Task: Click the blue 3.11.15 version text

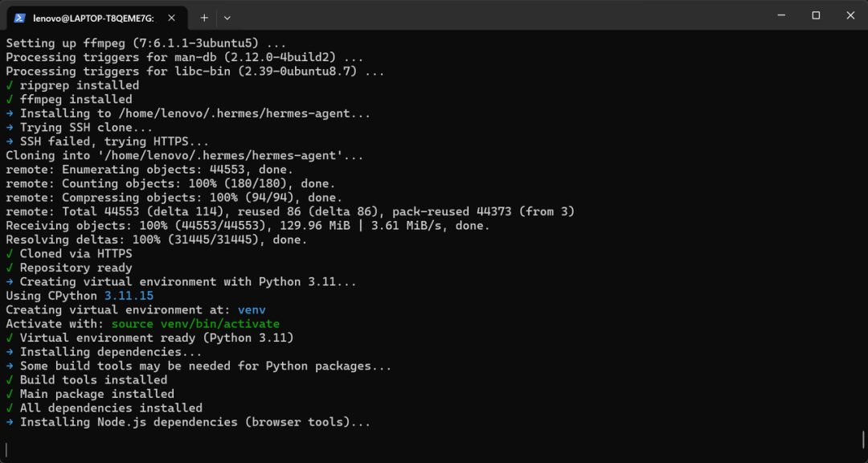Action: click(x=129, y=296)
